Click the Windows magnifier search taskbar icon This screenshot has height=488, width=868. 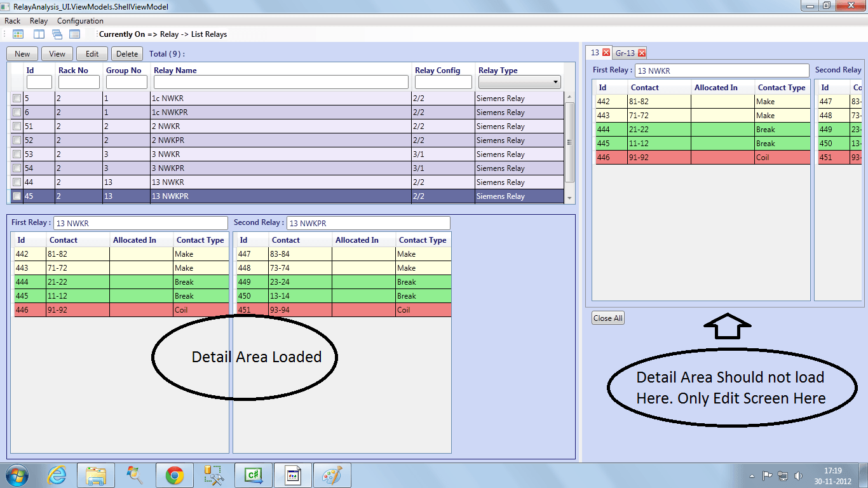pos(135,475)
